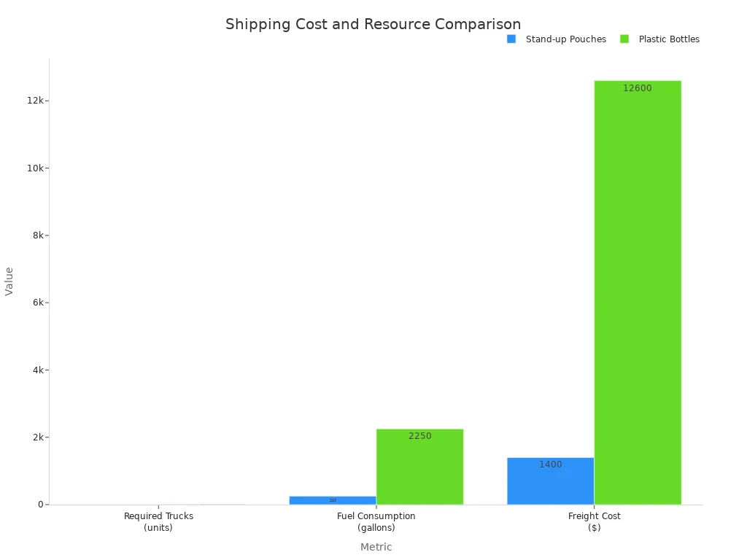The image size is (747, 560).
Task: Select the green Fuel Consumption bar
Action: coord(419,467)
